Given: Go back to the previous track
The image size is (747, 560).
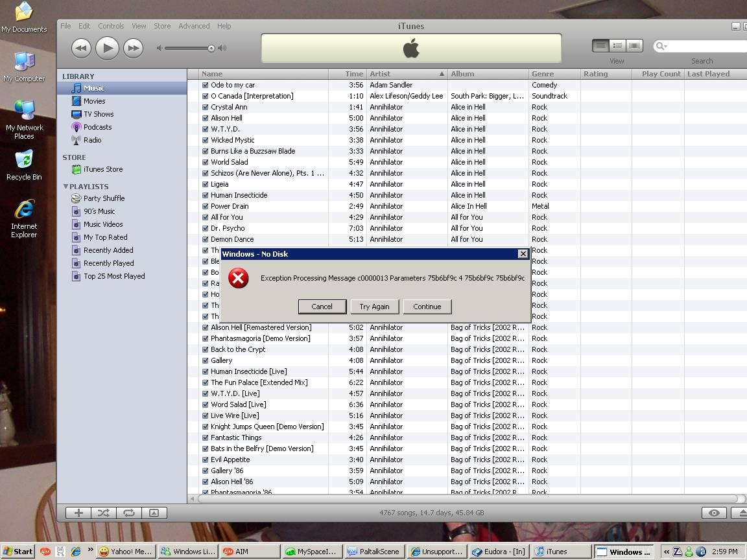Looking at the screenshot, I should [x=81, y=48].
